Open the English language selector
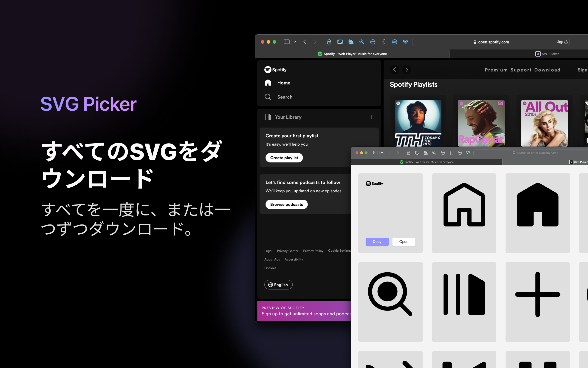This screenshot has width=588, height=368. [278, 285]
